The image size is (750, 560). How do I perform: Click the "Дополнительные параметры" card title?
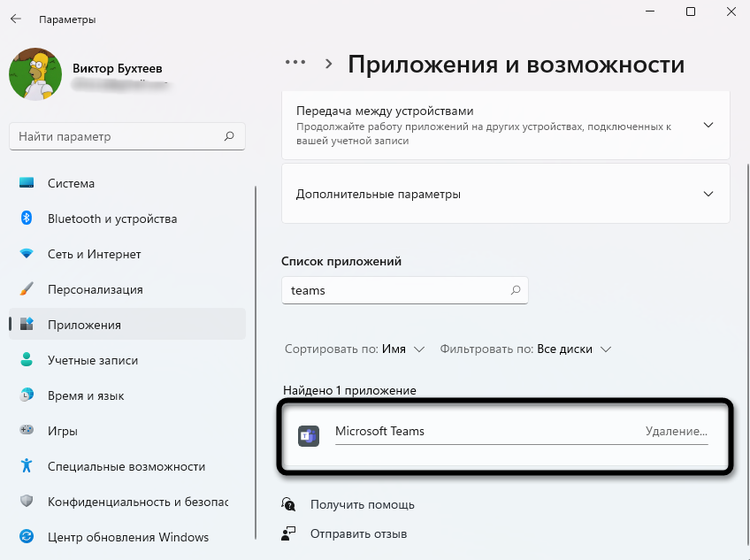coord(379,195)
